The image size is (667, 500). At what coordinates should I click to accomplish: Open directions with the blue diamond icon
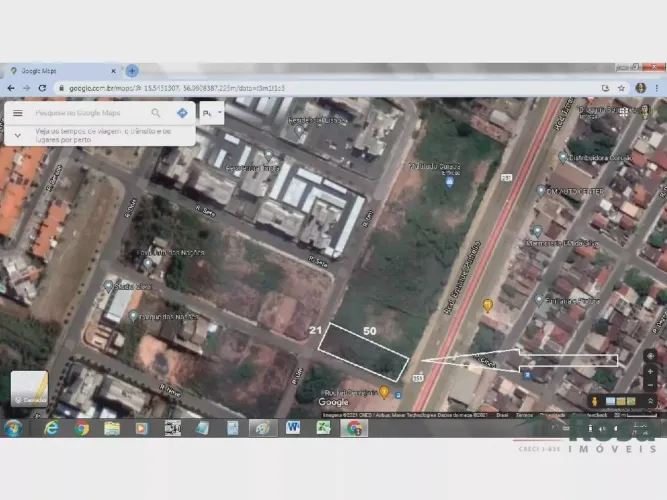click(182, 113)
